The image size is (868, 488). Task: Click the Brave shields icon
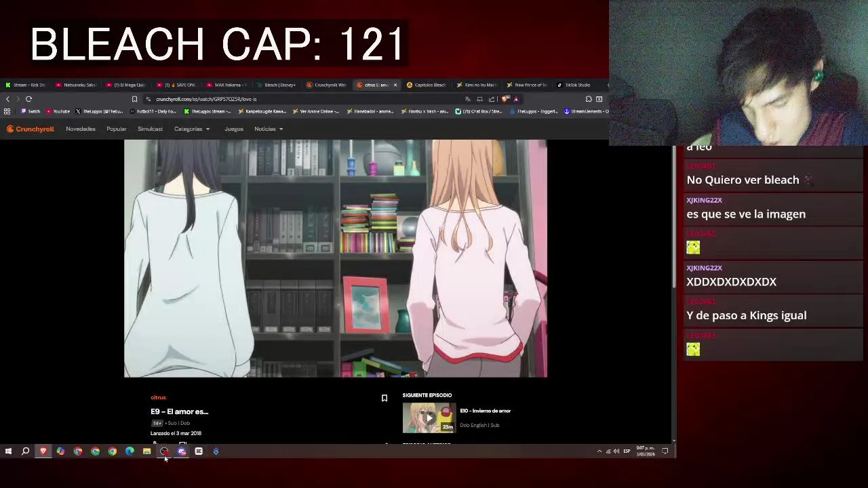pyautogui.click(x=505, y=99)
